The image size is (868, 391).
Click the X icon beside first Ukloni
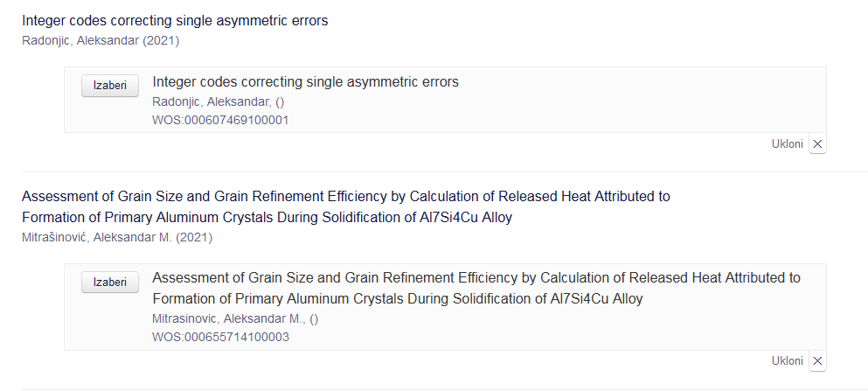(x=817, y=144)
